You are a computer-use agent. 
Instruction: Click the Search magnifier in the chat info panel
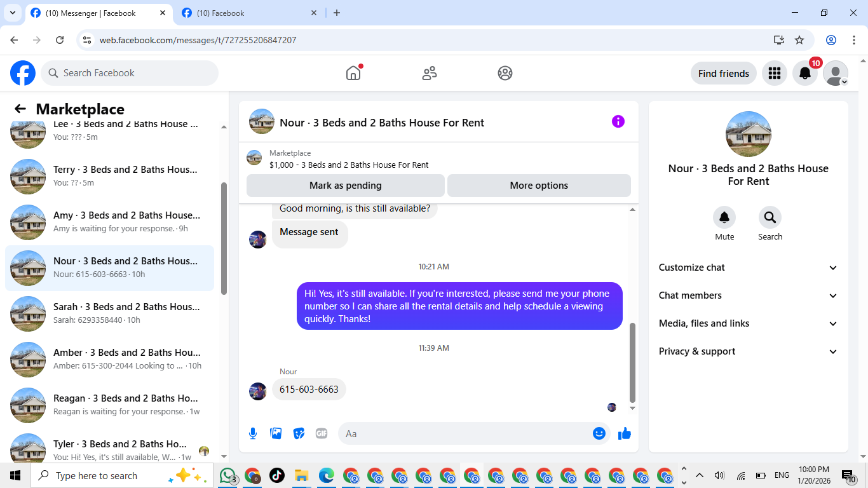tap(770, 218)
